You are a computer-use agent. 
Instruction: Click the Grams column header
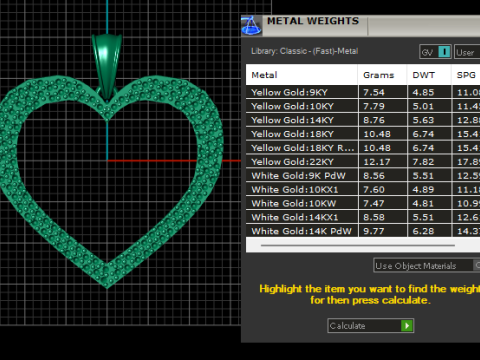coord(382,75)
